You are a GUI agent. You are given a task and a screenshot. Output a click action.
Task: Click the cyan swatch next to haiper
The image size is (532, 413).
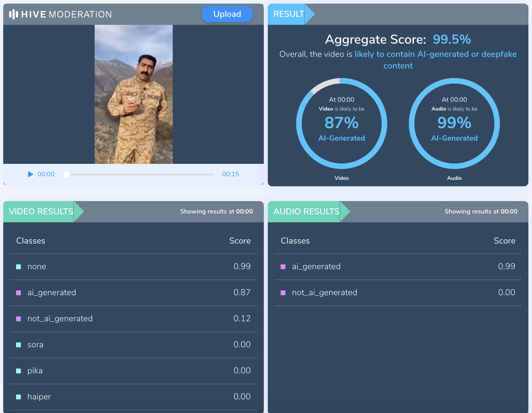point(18,397)
